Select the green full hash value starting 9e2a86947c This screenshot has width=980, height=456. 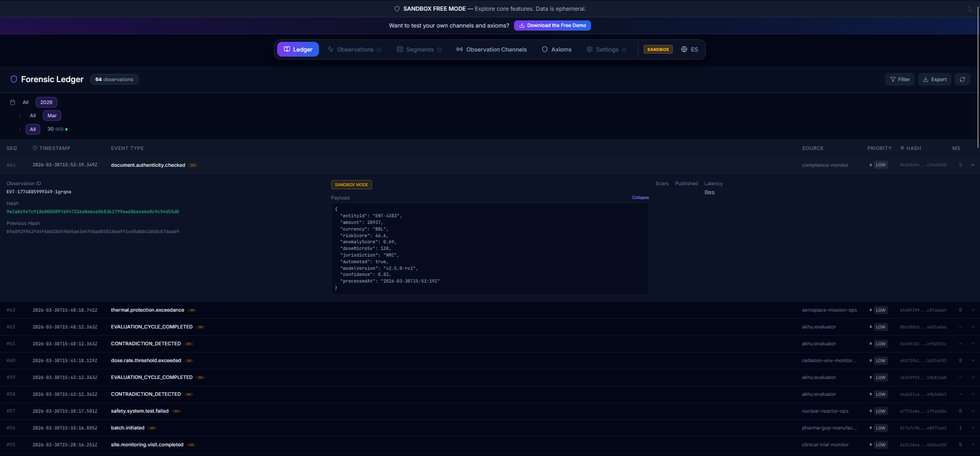[x=92, y=212]
